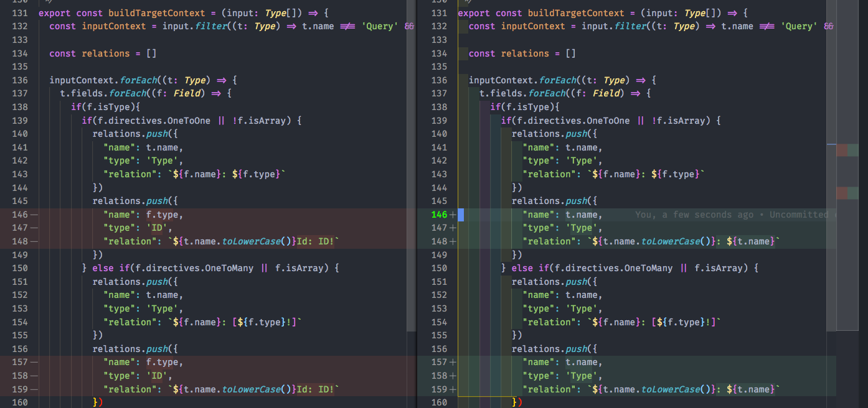Click 'Type' on right line 153
This screenshot has width=868, height=408.
tap(582, 308)
